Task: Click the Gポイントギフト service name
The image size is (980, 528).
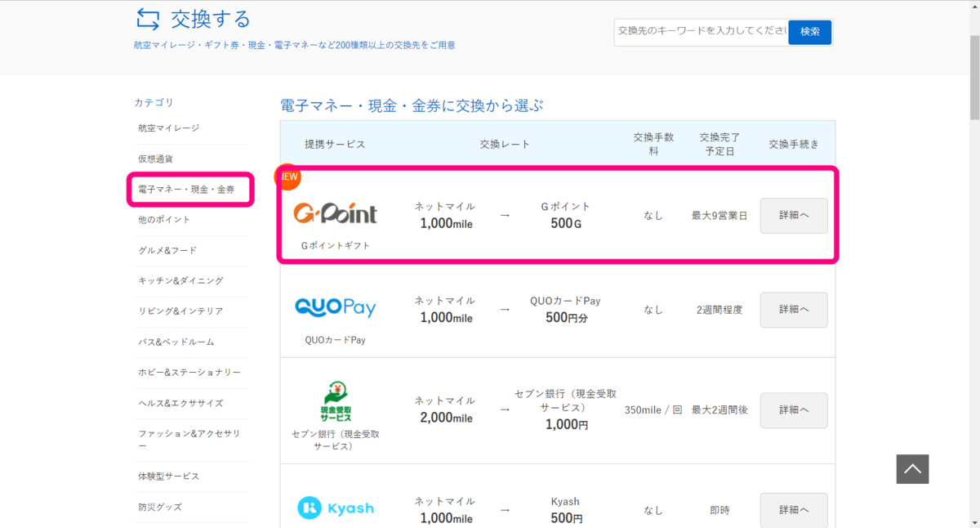Action: [335, 245]
